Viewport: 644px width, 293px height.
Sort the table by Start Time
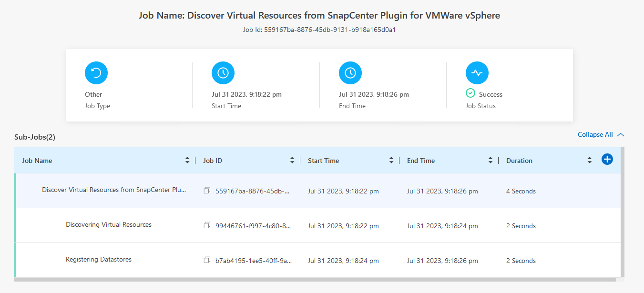[x=391, y=161]
